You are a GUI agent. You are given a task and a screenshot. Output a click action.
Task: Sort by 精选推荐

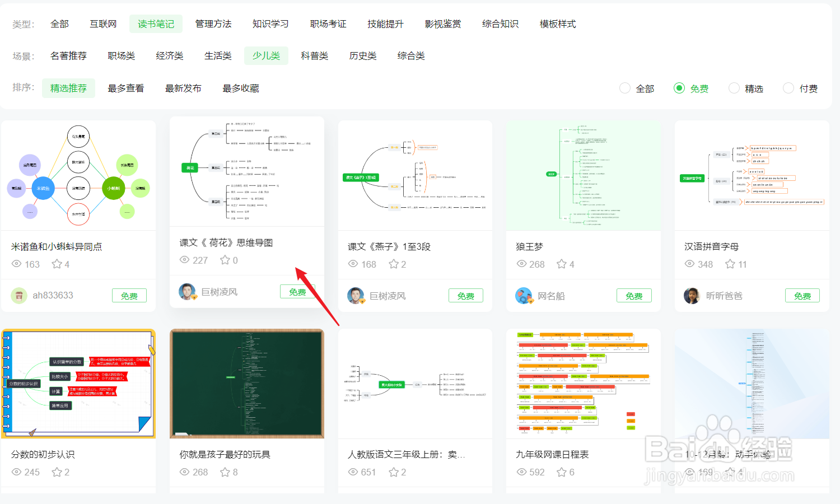click(x=68, y=88)
